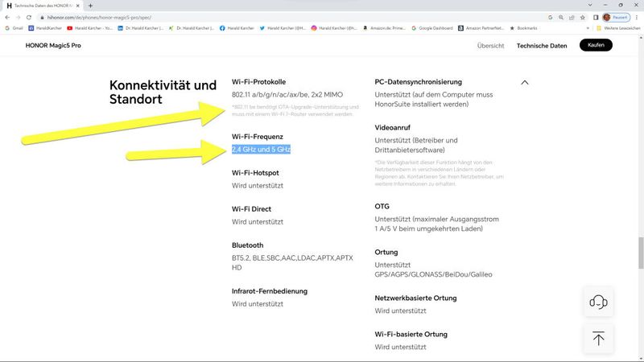Open the Facebook Harald Karcher bookmark
Screen dimensions: 644x362
point(237,28)
